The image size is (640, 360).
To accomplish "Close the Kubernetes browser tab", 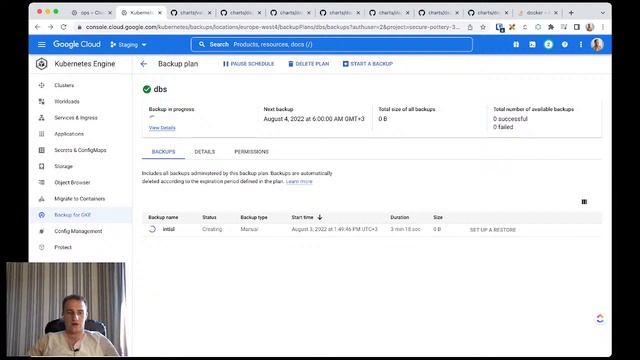I will pos(160,13).
